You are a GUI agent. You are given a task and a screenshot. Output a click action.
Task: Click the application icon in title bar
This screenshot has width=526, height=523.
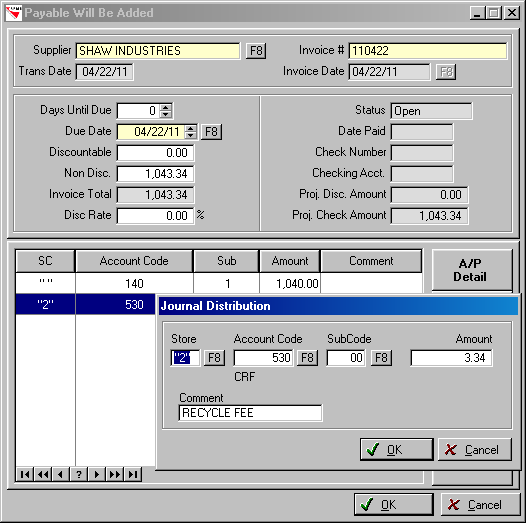[x=14, y=13]
